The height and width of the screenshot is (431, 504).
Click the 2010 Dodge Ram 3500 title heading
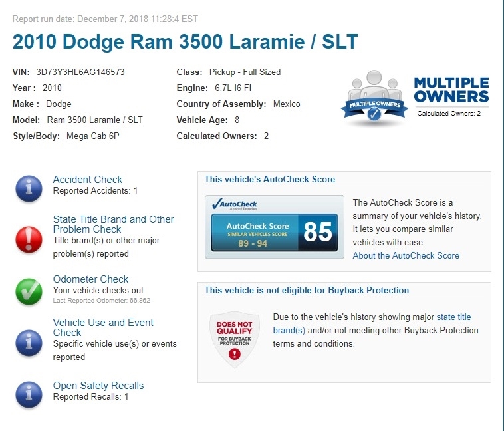[x=185, y=41]
